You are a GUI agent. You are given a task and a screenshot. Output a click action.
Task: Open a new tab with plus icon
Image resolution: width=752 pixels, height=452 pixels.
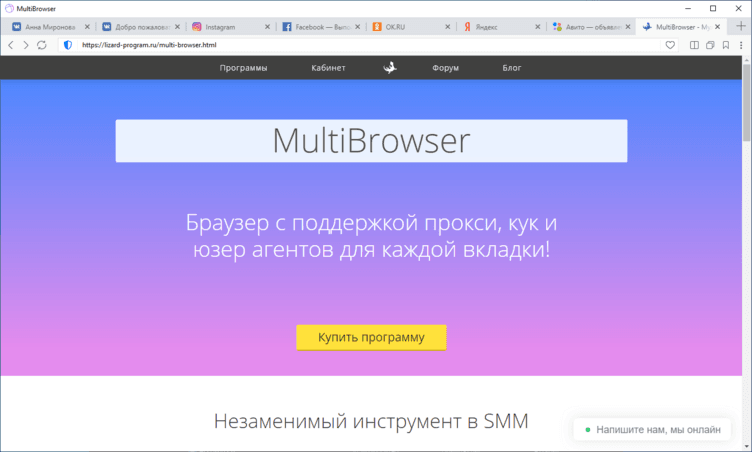(x=741, y=26)
